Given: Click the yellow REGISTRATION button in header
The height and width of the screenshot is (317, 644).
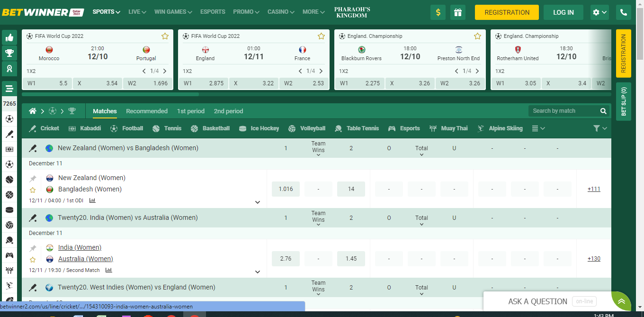Looking at the screenshot, I should coord(507,12).
